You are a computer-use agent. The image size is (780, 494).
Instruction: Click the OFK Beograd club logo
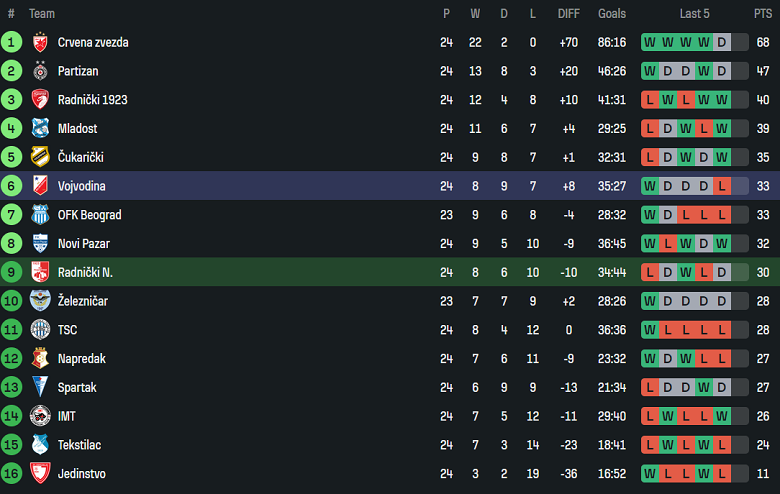tap(40, 215)
